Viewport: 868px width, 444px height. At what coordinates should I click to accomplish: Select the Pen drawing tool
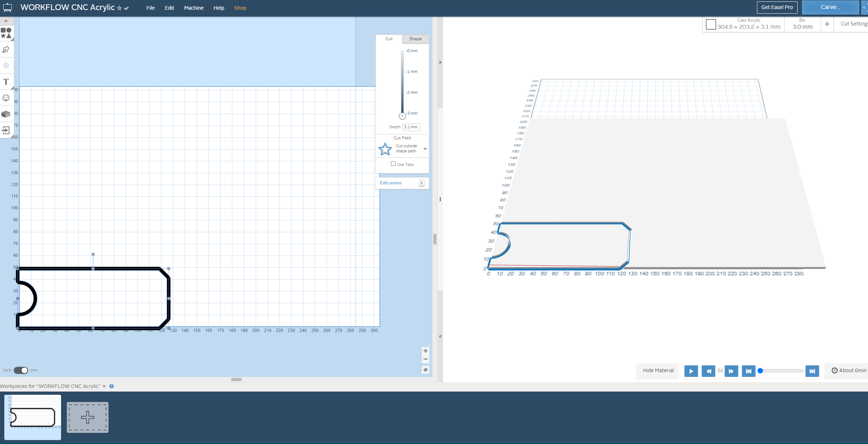(x=6, y=50)
